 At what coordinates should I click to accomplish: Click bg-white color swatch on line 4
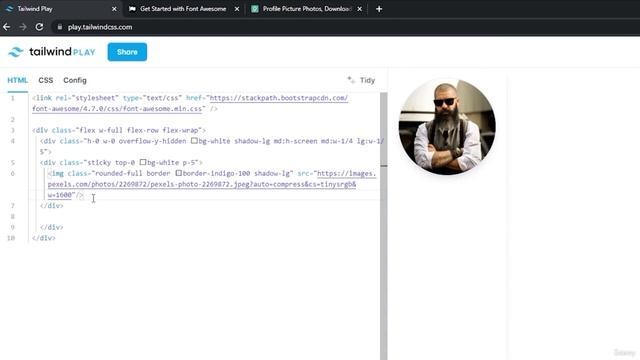point(194,141)
